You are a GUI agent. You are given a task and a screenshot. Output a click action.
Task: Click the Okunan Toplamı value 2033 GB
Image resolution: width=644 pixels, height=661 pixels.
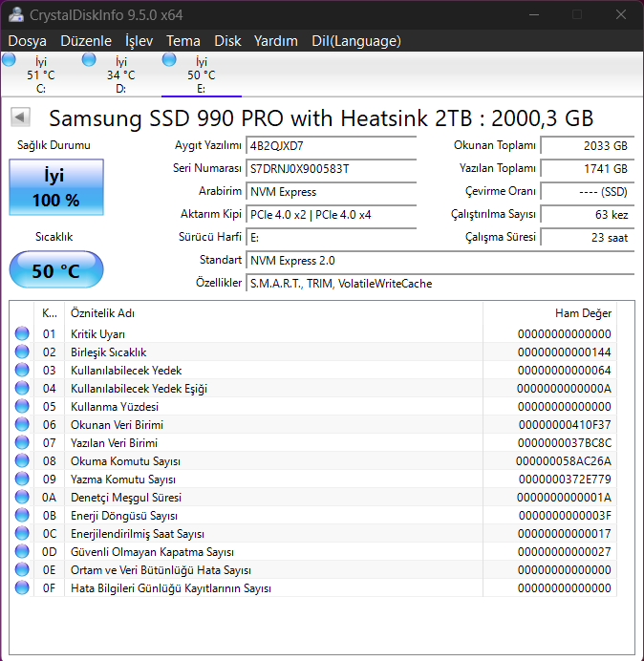pos(588,145)
